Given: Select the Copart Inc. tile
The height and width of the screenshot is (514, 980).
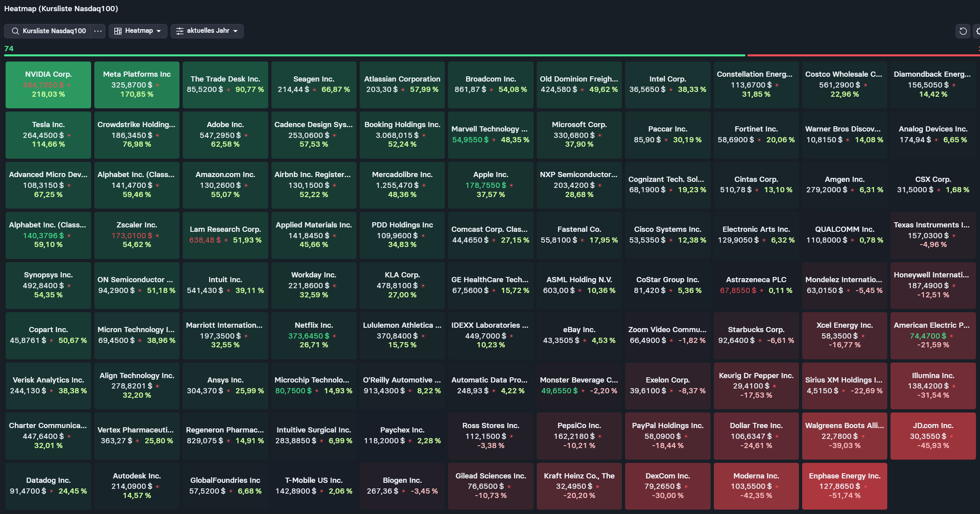Looking at the screenshot, I should click(x=48, y=336).
